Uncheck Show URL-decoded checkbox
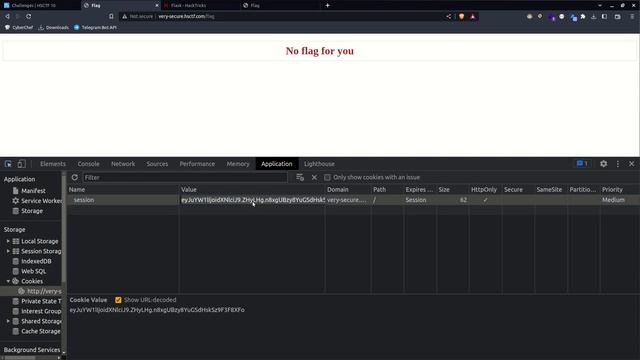This screenshot has width=640, height=360. [118, 300]
